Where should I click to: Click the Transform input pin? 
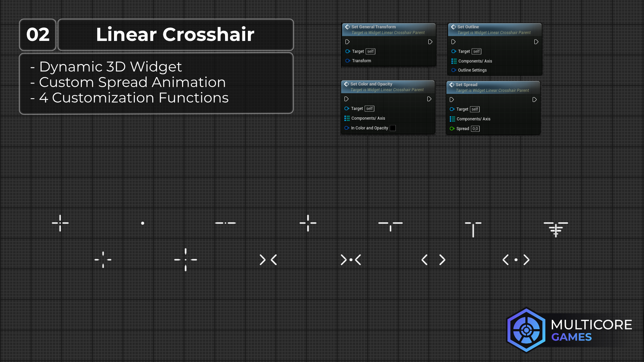point(348,61)
